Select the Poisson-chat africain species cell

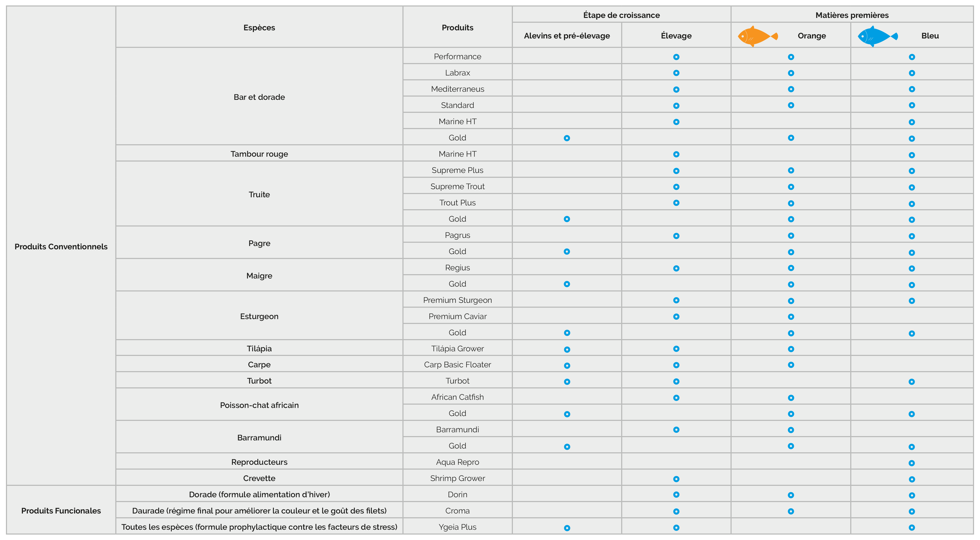[259, 405]
